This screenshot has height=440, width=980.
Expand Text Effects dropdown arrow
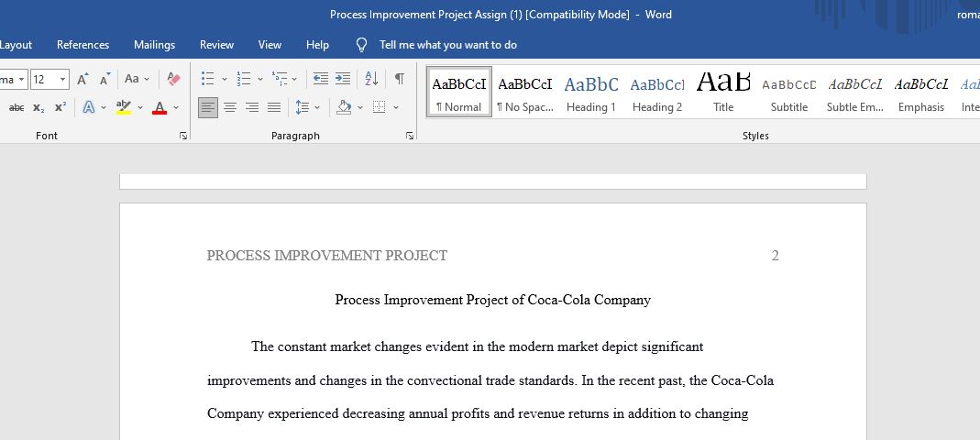click(103, 107)
